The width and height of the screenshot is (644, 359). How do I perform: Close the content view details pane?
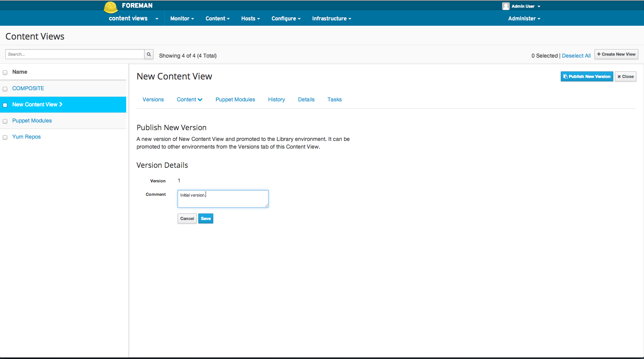(x=626, y=76)
